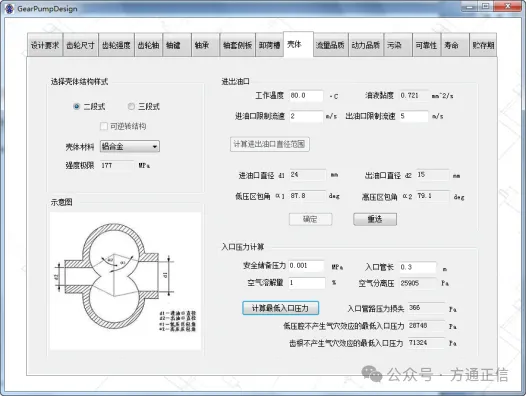Go to the 齿轮强度 tab
Image resolution: width=526 pixels, height=396 pixels.
coord(116,45)
